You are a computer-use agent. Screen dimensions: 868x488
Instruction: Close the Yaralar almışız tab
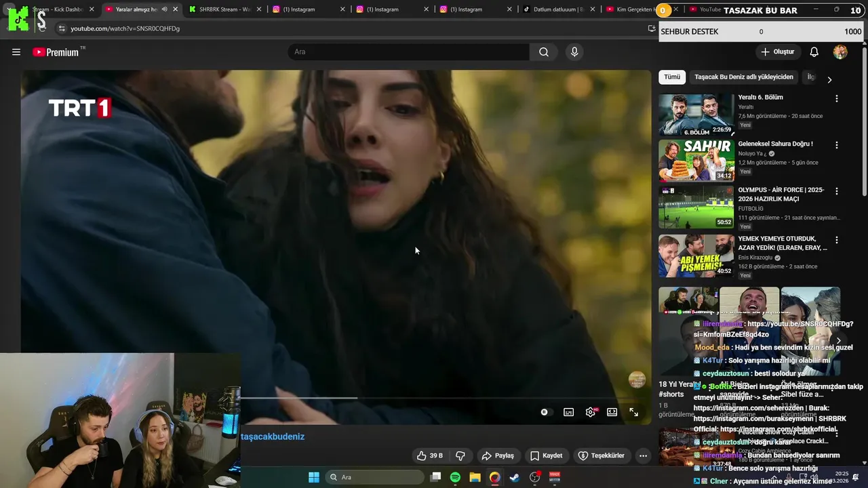click(176, 9)
